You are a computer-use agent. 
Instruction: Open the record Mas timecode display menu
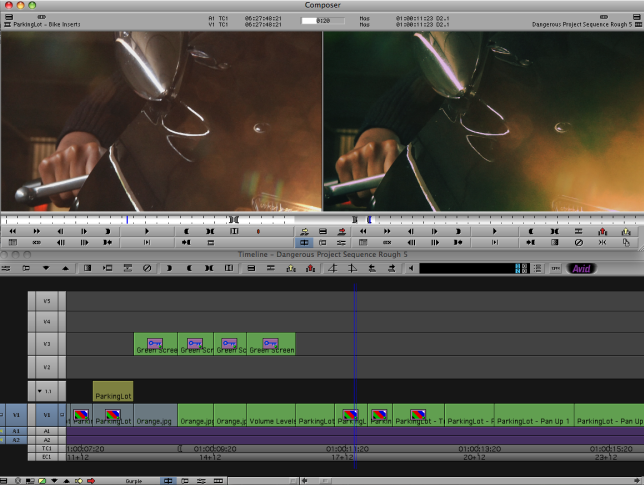[x=404, y=18]
